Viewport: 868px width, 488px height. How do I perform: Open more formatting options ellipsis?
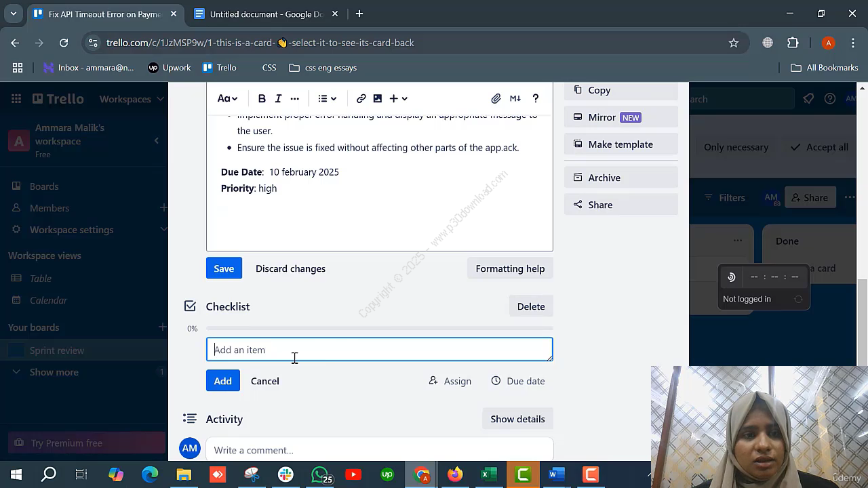295,99
